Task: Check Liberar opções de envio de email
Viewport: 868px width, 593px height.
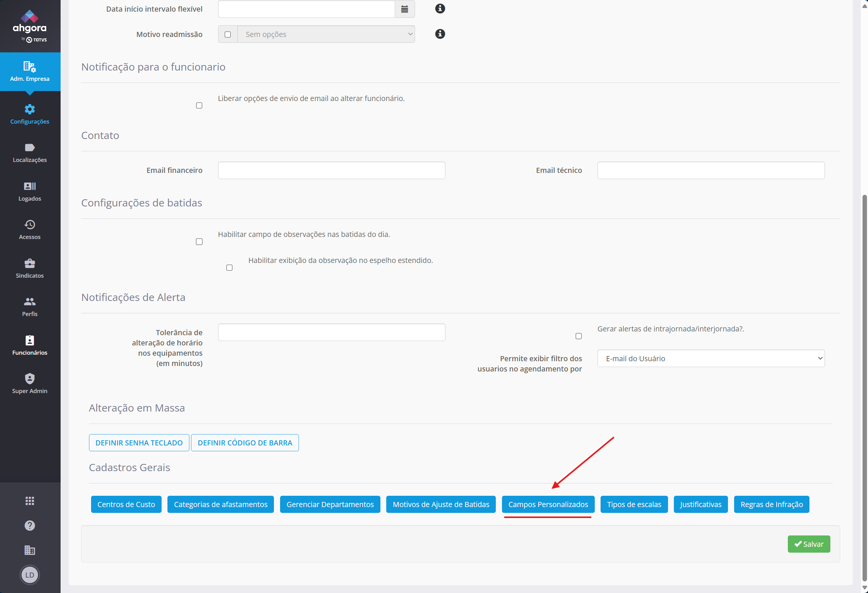Action: click(199, 106)
